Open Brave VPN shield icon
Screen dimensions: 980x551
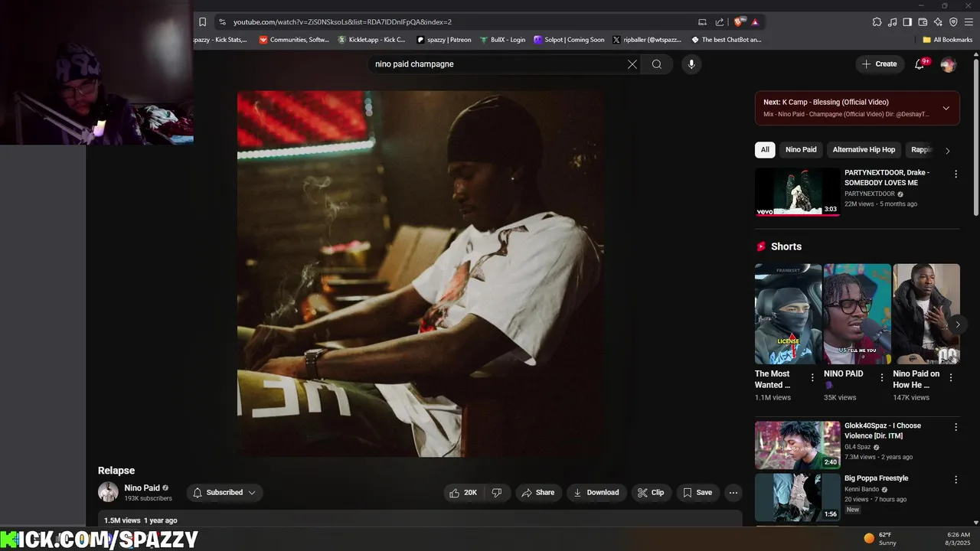coord(953,22)
